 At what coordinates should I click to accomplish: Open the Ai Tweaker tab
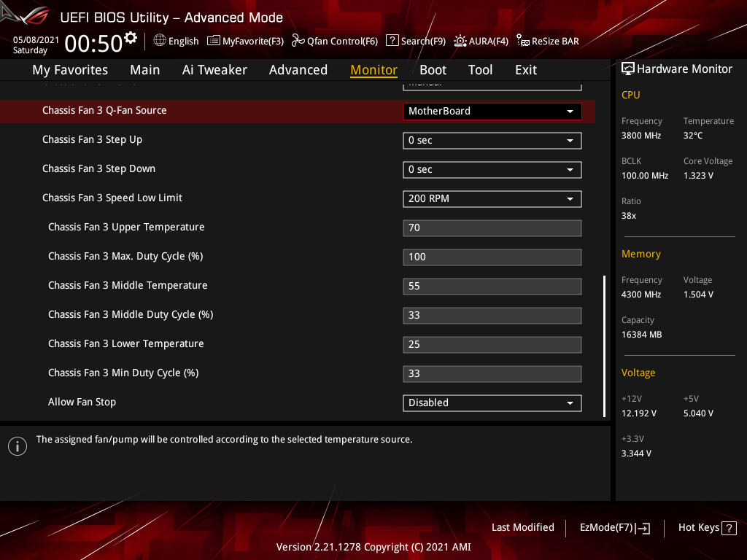pyautogui.click(x=214, y=70)
